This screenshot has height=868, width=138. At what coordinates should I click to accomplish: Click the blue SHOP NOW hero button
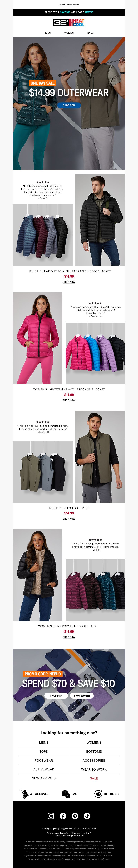[x=69, y=105]
